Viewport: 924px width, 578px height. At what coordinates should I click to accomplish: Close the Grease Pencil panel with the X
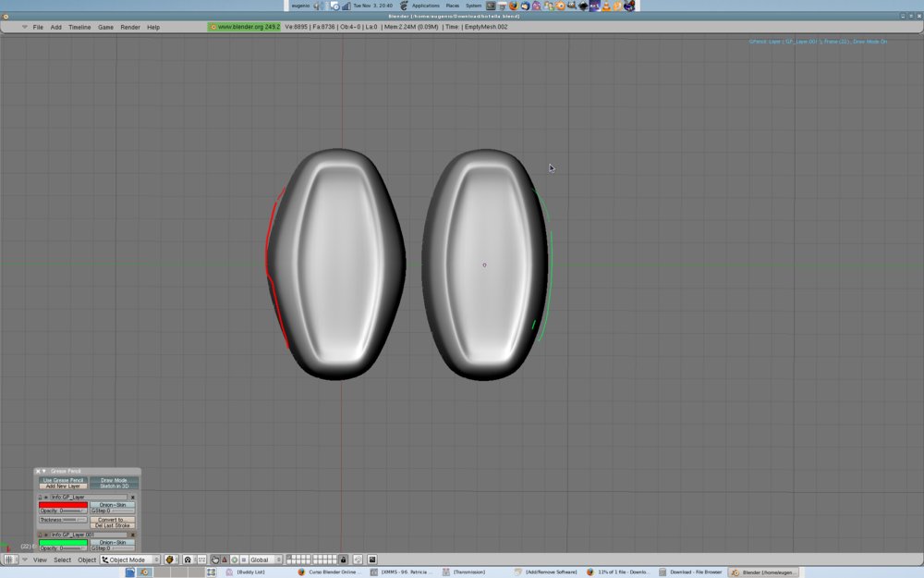click(x=38, y=472)
